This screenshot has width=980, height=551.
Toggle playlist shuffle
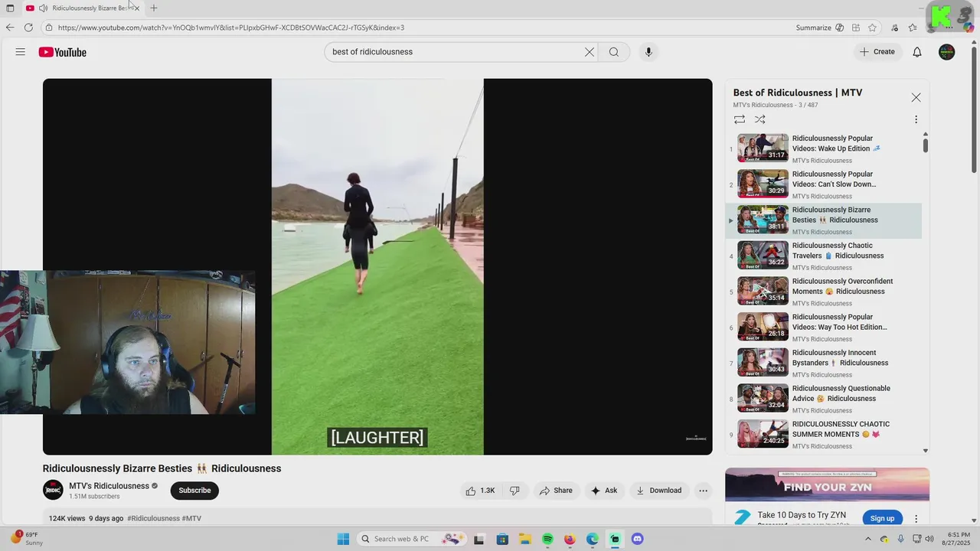click(759, 119)
